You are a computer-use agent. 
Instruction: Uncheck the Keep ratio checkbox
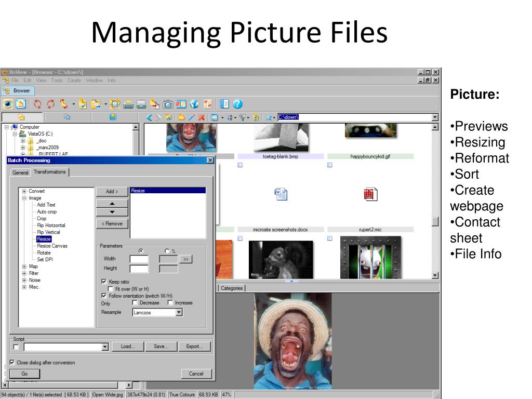(104, 282)
